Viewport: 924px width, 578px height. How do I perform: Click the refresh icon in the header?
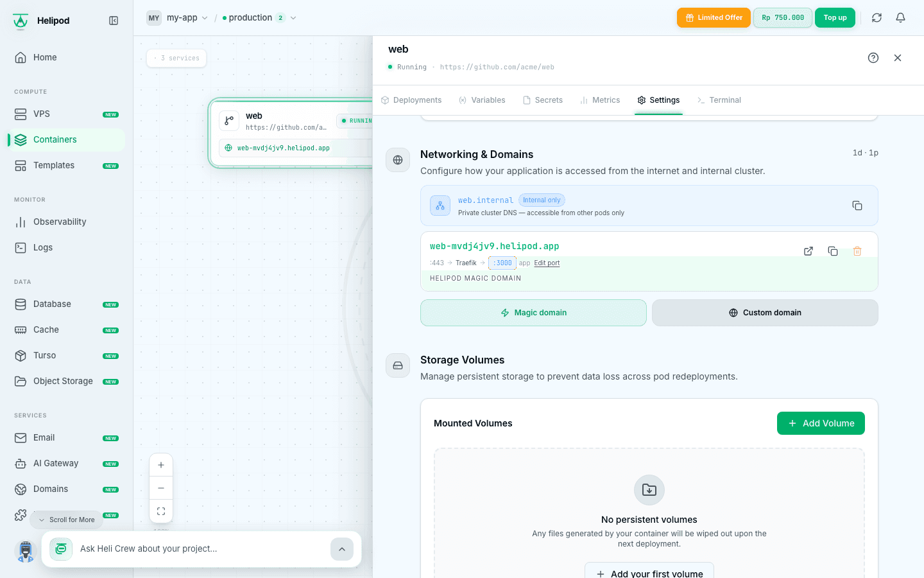click(x=877, y=18)
